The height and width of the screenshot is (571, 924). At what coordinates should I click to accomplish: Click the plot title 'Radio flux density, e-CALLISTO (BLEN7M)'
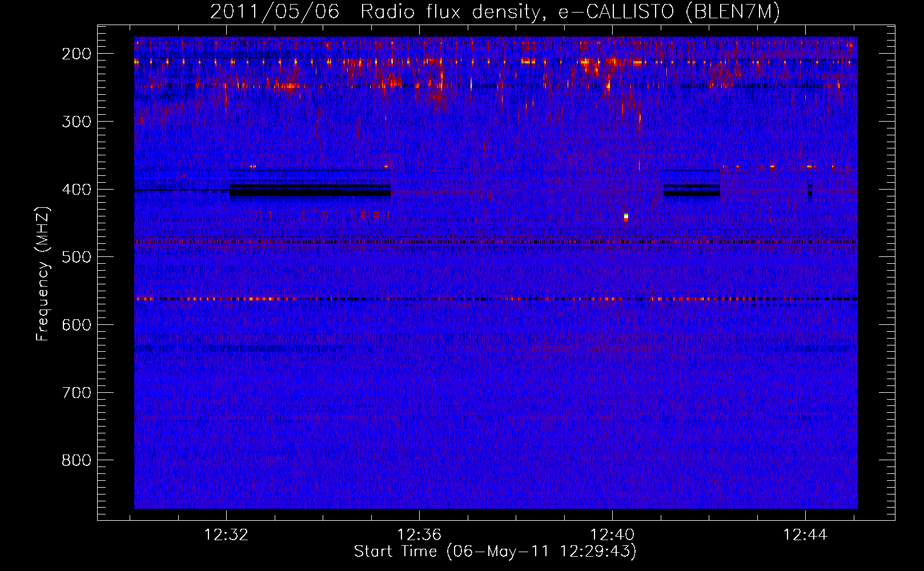tap(570, 11)
